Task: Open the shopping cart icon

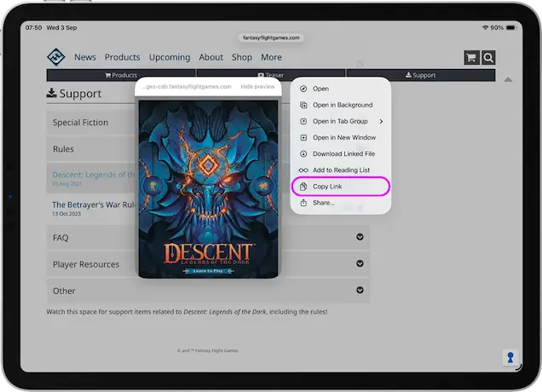Action: tap(470, 57)
